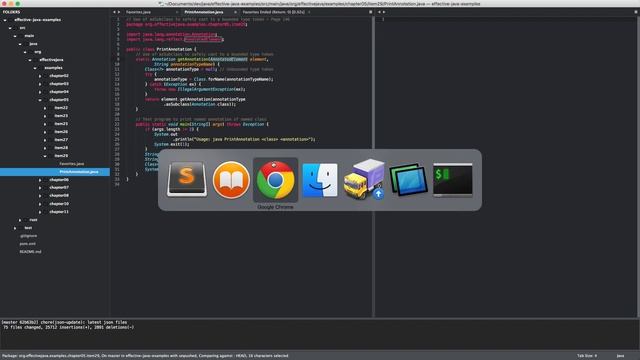Open the pom.xml file
This screenshot has width=640, height=360.
click(27, 244)
